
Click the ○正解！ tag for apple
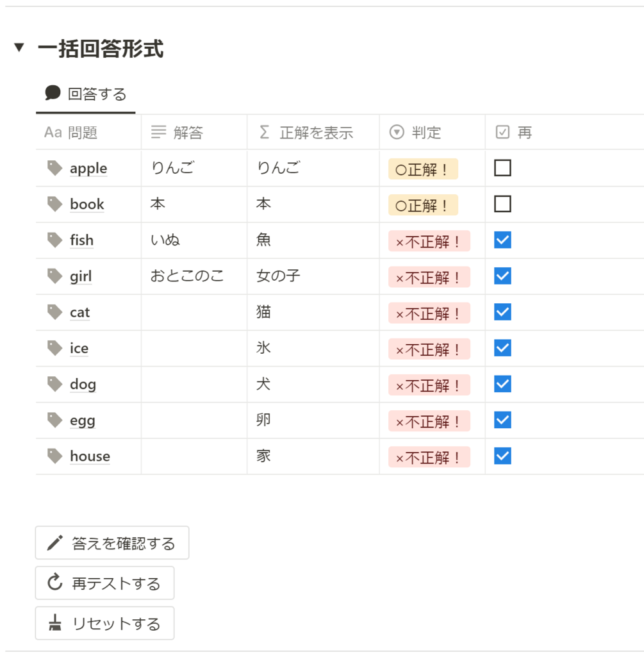pyautogui.click(x=423, y=169)
